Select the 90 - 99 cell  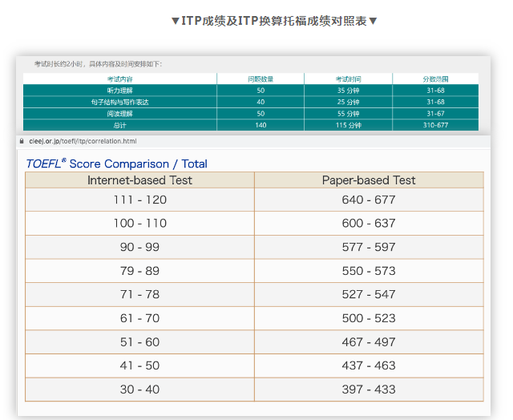click(x=139, y=247)
